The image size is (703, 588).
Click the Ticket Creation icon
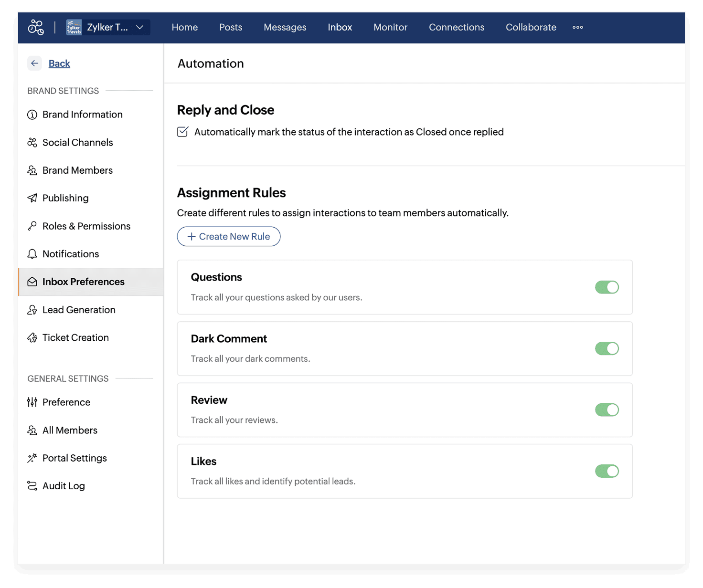tap(32, 338)
